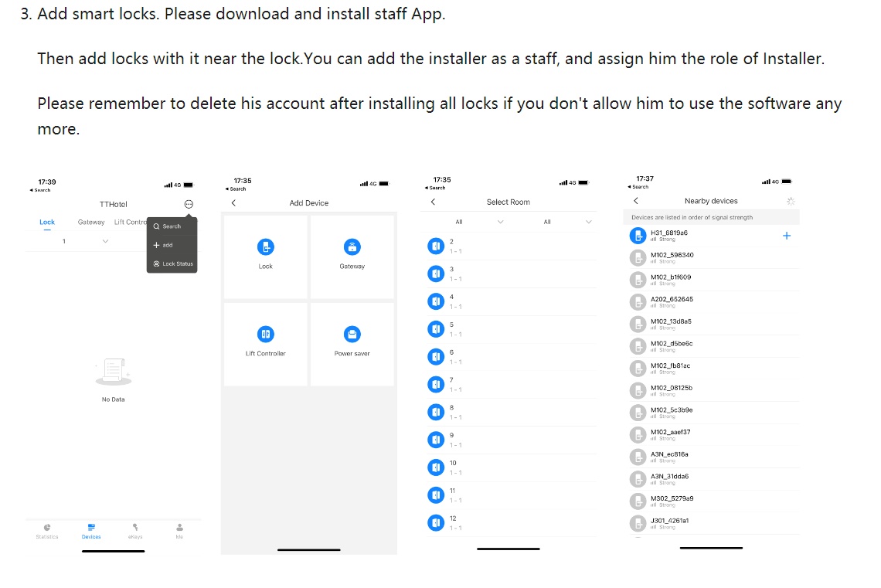This screenshot has height=588, width=881.
Task: Choose the Power saver icon
Action: [x=352, y=334]
